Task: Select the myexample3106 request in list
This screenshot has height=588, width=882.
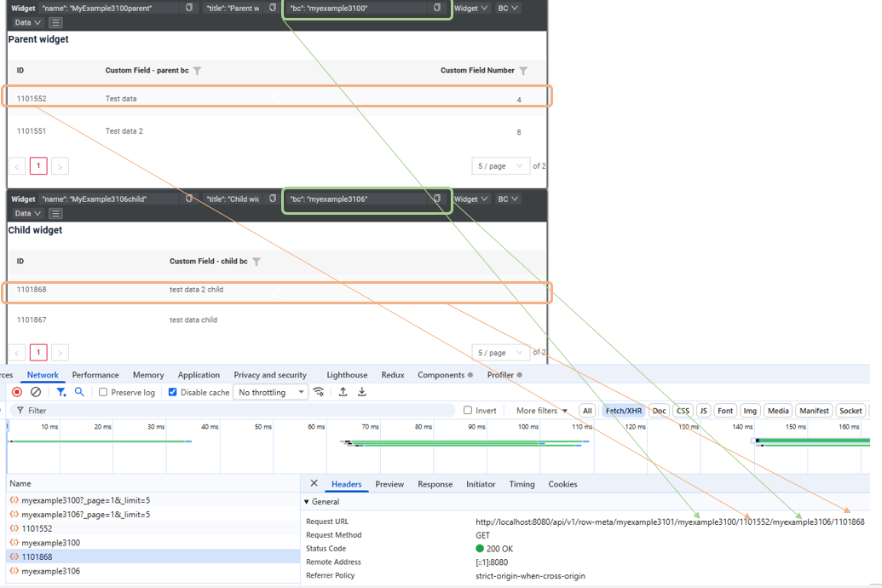Action: (51, 571)
